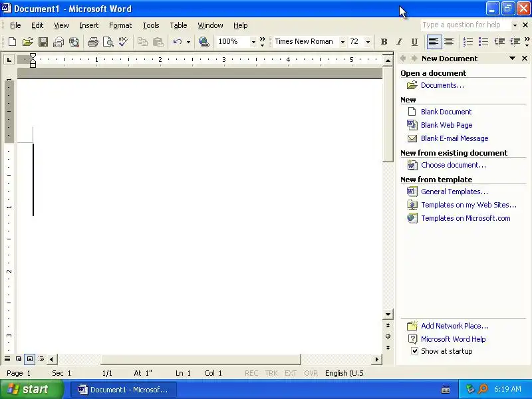Close the New Document task pane
Viewport: 532px width, 399px height.
pos(525,59)
